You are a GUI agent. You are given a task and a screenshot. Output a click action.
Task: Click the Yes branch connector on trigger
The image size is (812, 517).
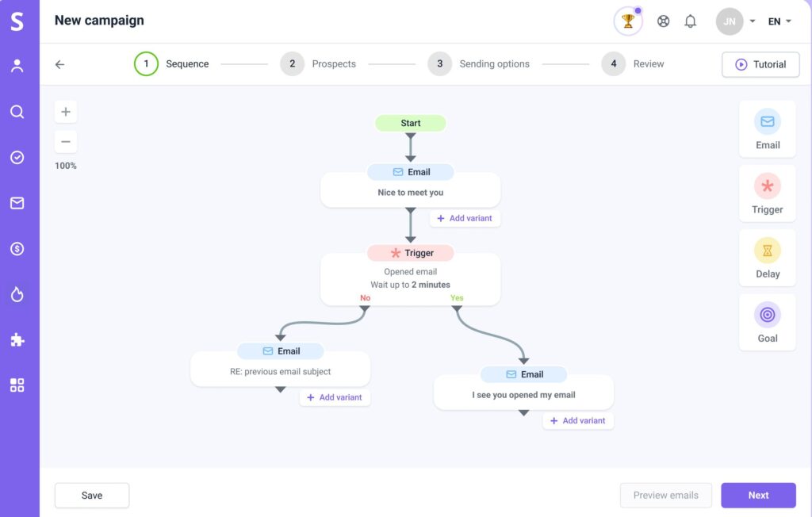click(x=457, y=308)
